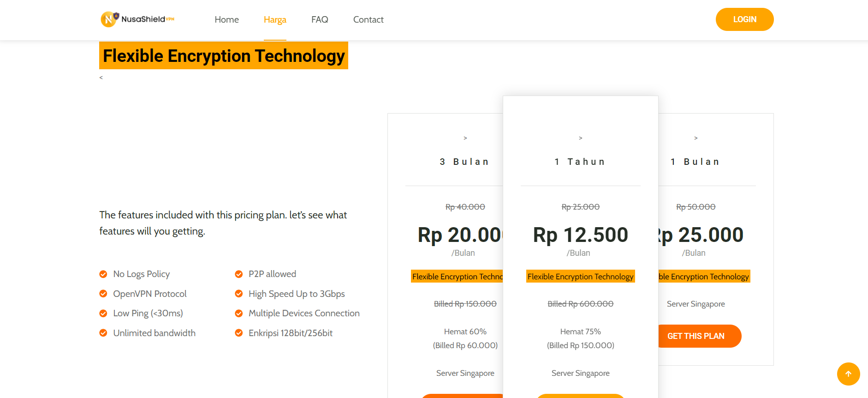The width and height of the screenshot is (868, 398).
Task: Click the No Logs Policy check icon
Action: [x=103, y=274]
